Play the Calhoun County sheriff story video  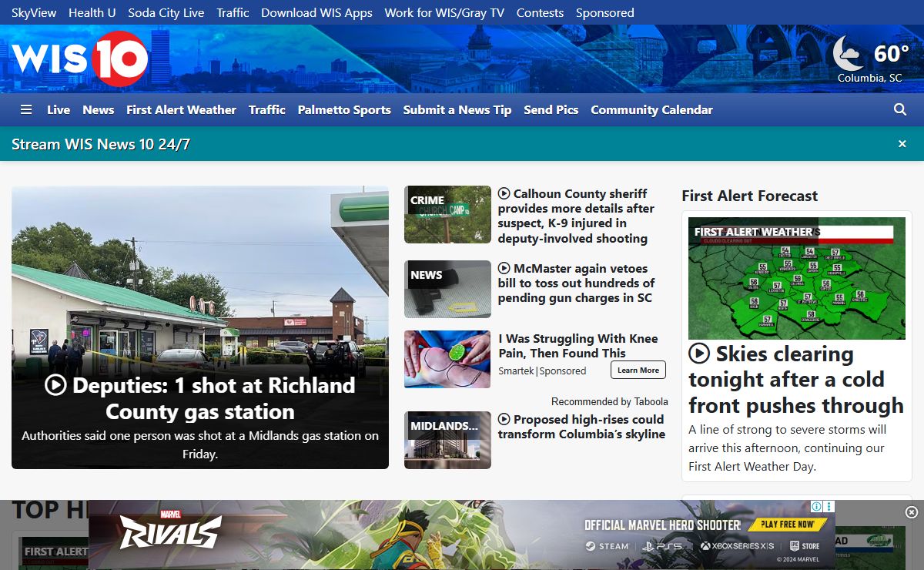click(x=504, y=193)
